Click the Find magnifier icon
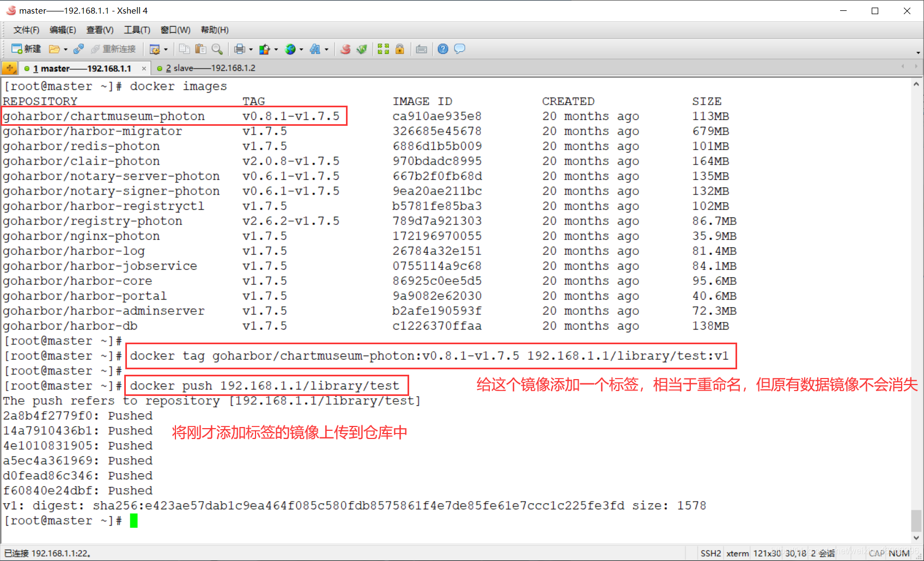924x561 pixels. coord(217,49)
